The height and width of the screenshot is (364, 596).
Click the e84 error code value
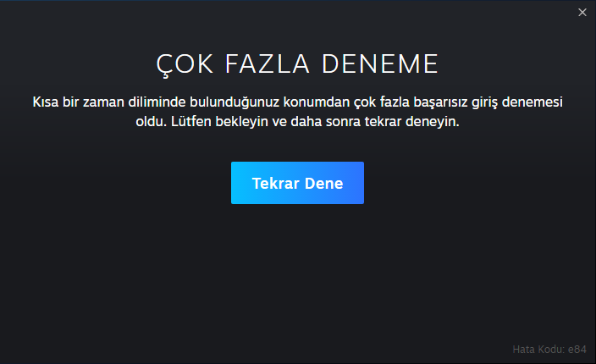tap(577, 349)
